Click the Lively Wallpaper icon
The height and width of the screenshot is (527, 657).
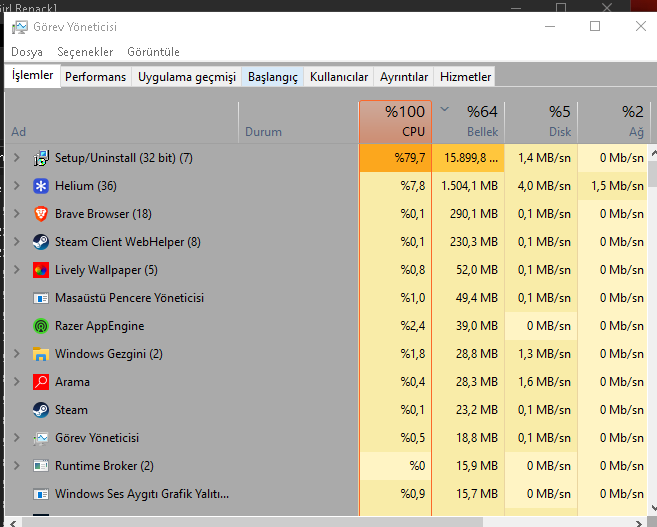[41, 270]
